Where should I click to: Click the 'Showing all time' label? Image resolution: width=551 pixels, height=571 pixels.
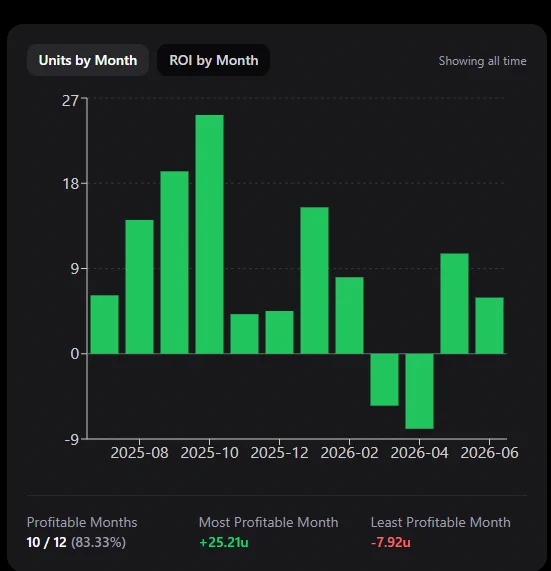coord(482,61)
